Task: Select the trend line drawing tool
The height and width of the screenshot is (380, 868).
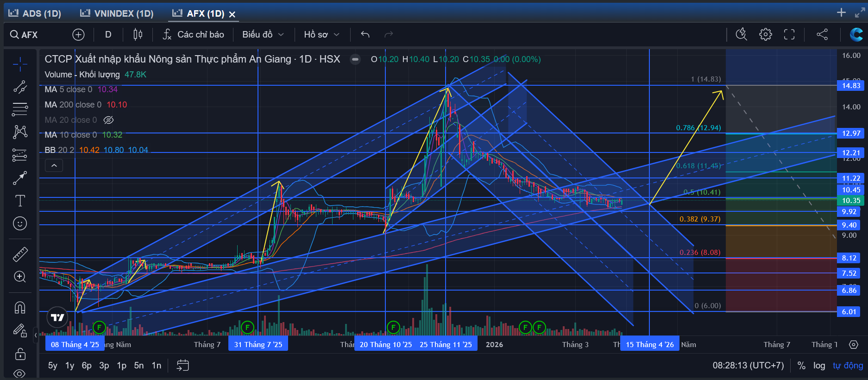Action: pos(20,87)
